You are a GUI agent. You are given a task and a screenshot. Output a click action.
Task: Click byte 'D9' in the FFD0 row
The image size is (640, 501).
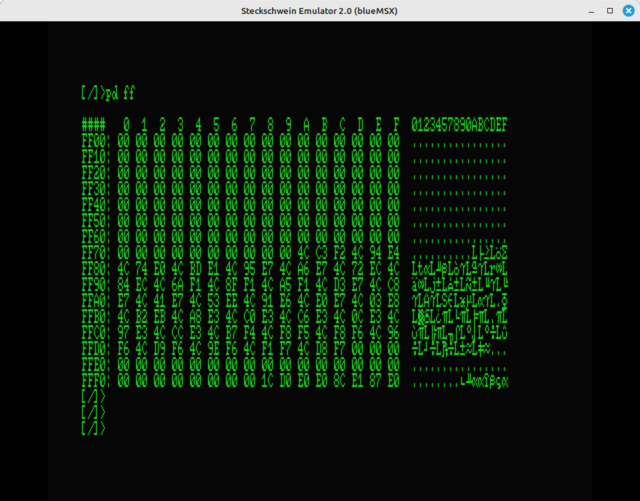coord(159,349)
